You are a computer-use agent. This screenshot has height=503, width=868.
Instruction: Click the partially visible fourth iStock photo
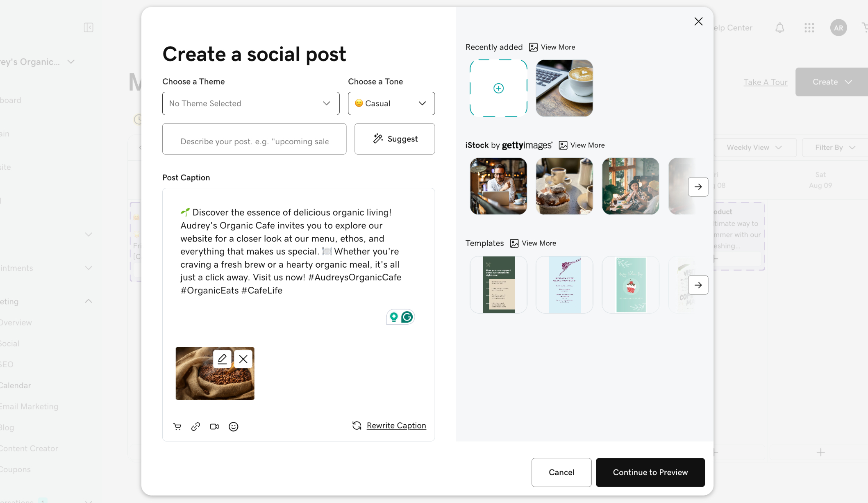tap(678, 186)
